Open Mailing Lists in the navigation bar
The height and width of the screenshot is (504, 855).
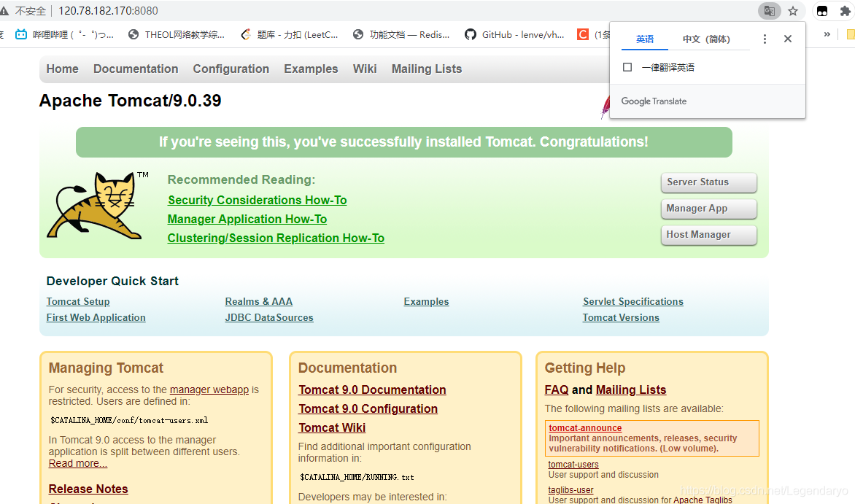[x=427, y=69]
